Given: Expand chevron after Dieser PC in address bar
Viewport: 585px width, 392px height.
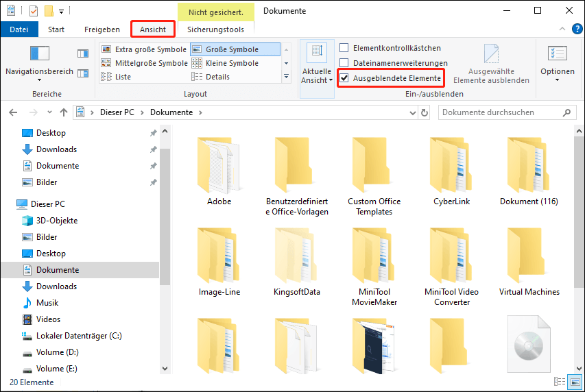Looking at the screenshot, I should [x=142, y=112].
